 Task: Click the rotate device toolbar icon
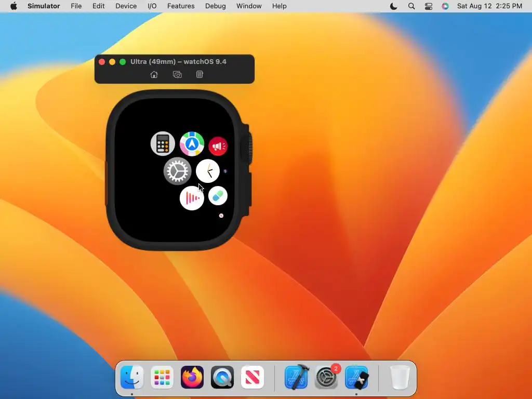(199, 74)
